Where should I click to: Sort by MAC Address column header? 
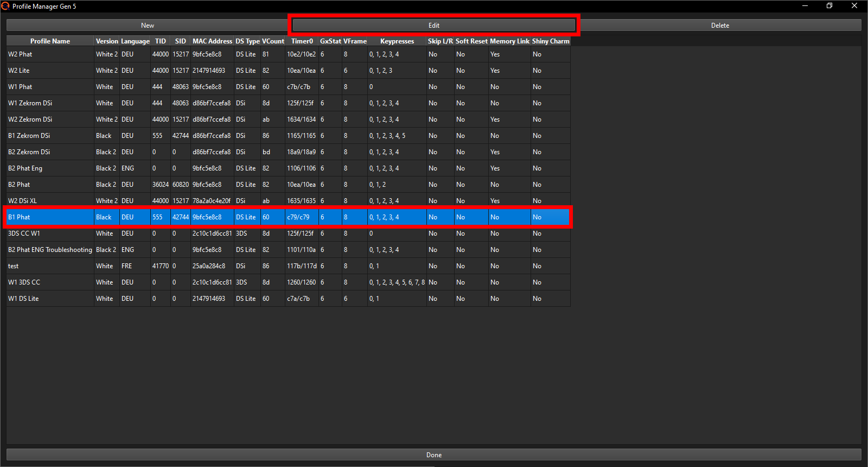[212, 41]
